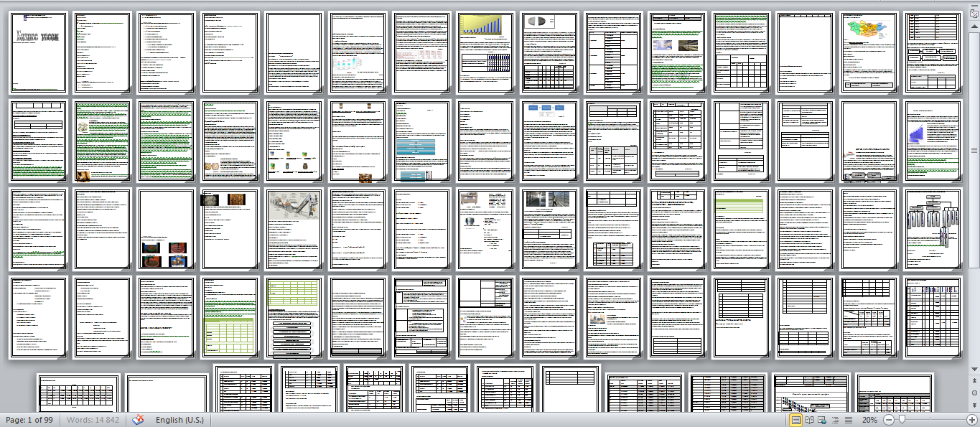Click the Page: 1 of 99 indicator

31,420
